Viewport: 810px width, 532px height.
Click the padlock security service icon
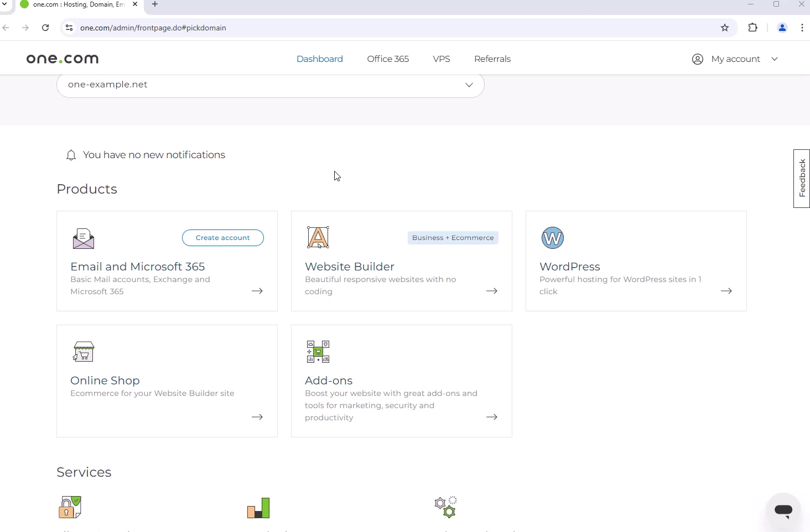pyautogui.click(x=70, y=507)
